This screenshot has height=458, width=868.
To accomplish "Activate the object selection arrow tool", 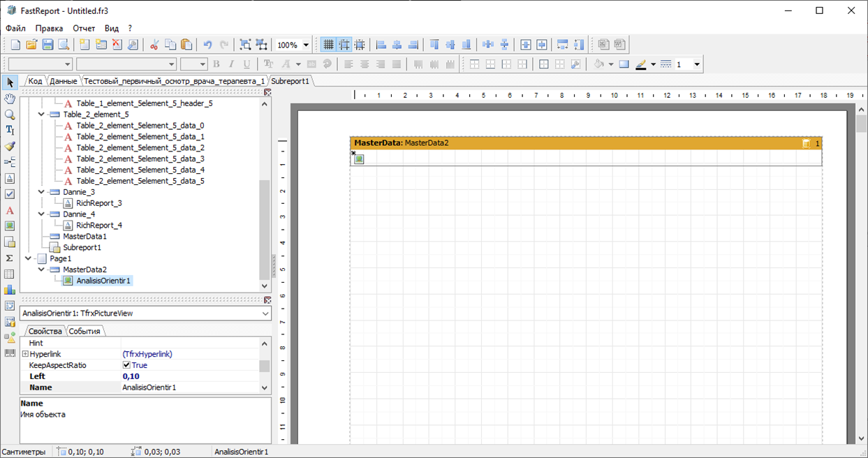I will (10, 83).
